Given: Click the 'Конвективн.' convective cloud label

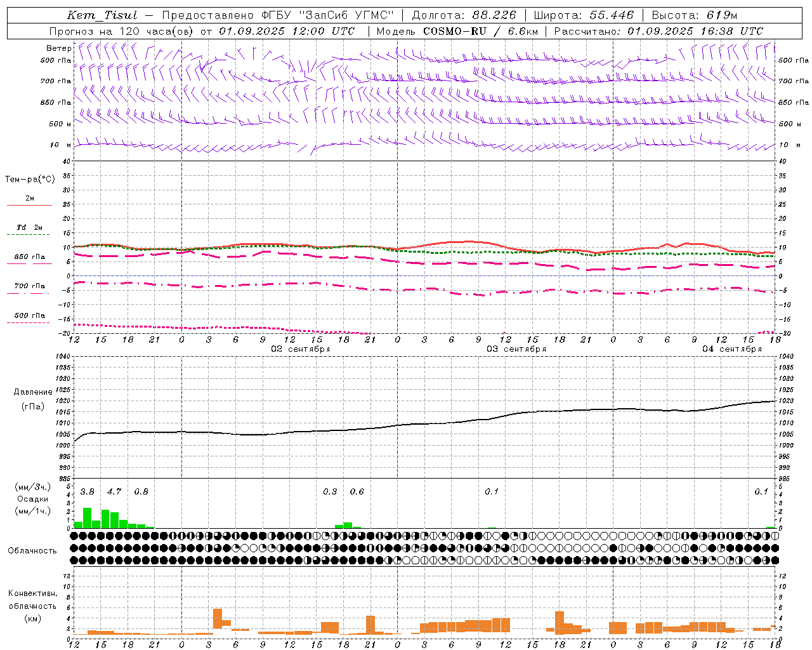Looking at the screenshot, I should pos(32,594).
